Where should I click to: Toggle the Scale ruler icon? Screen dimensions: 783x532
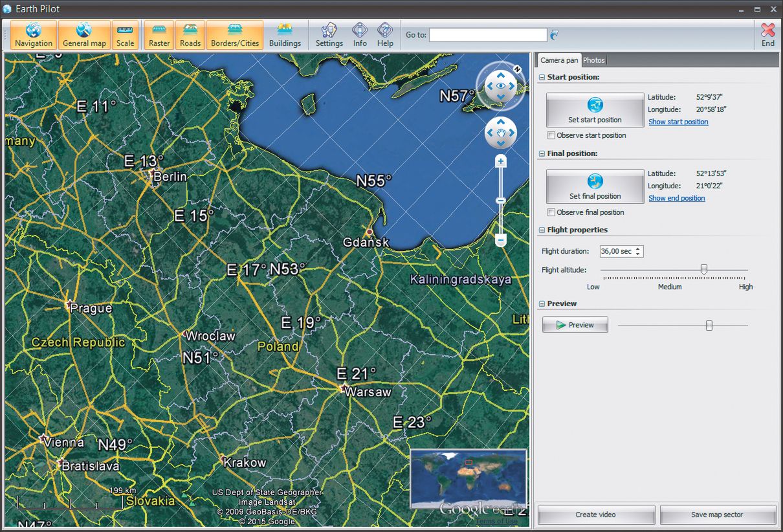click(x=126, y=35)
